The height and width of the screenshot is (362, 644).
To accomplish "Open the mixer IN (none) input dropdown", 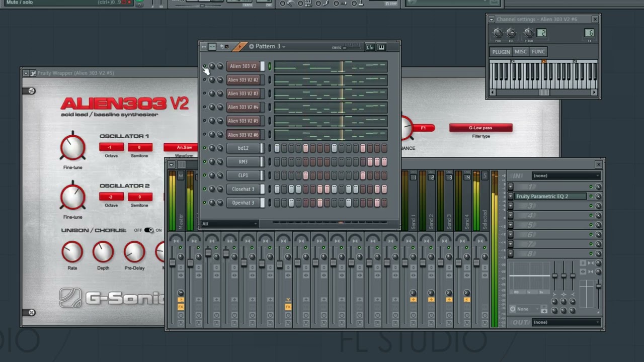I will click(x=566, y=176).
